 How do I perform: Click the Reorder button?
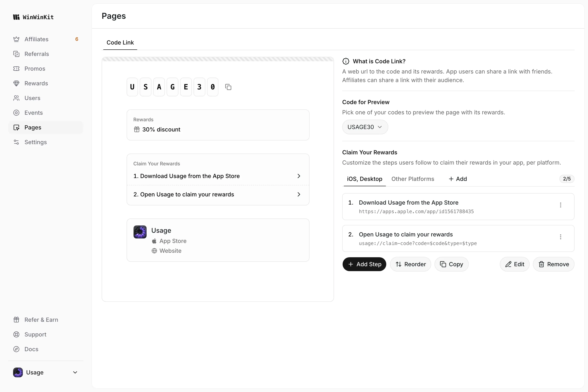click(x=411, y=264)
